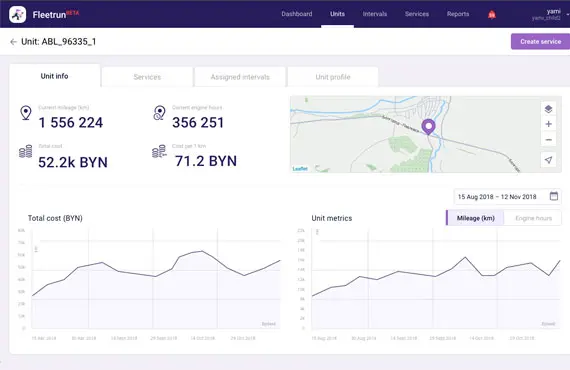Open the yami user account menu
Screen dimensions: 570x370
point(549,15)
